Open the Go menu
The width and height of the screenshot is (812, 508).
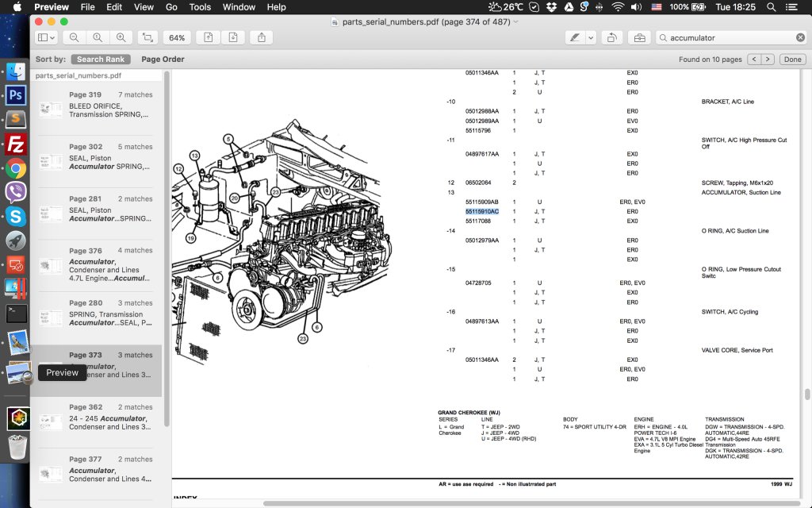click(171, 6)
